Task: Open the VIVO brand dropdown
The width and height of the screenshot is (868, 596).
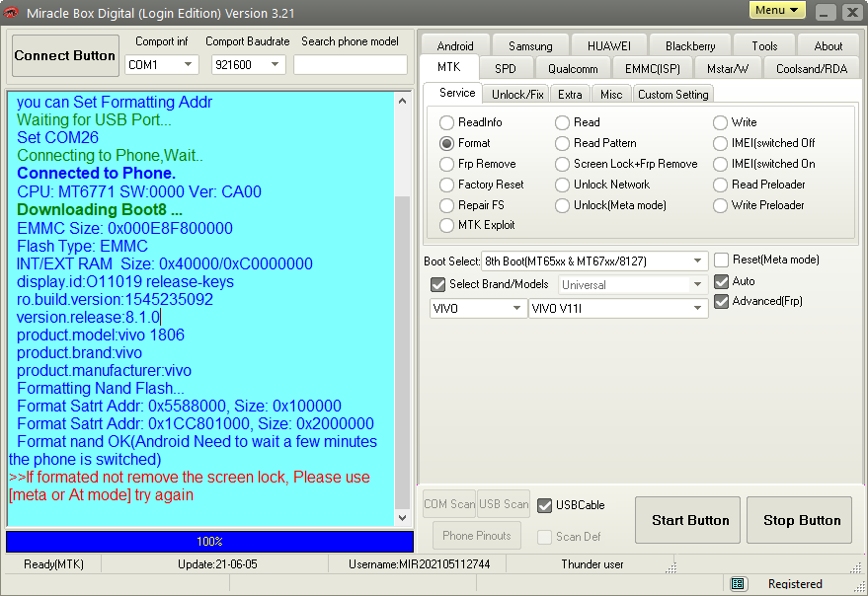Action: (x=478, y=308)
